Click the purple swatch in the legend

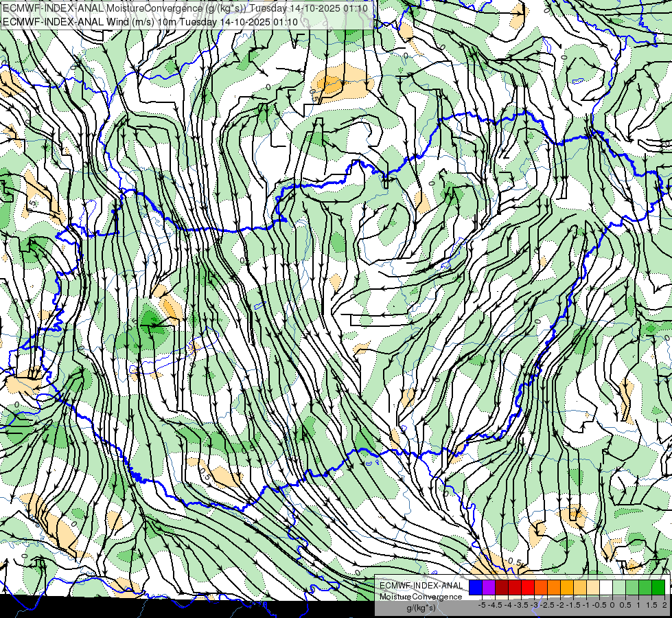point(489,587)
